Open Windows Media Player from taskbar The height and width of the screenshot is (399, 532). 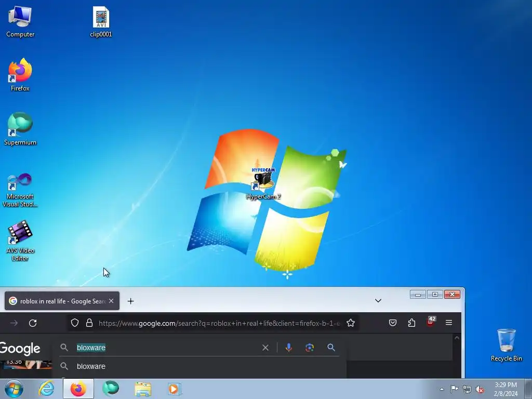click(x=175, y=389)
